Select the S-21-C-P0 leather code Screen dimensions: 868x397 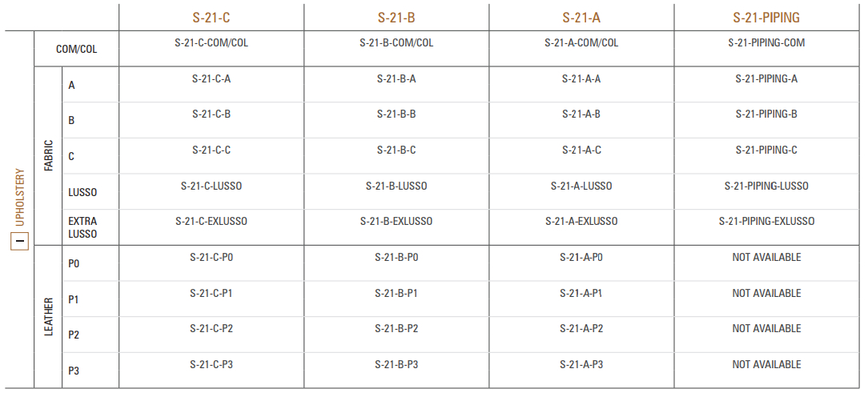pos(211,258)
